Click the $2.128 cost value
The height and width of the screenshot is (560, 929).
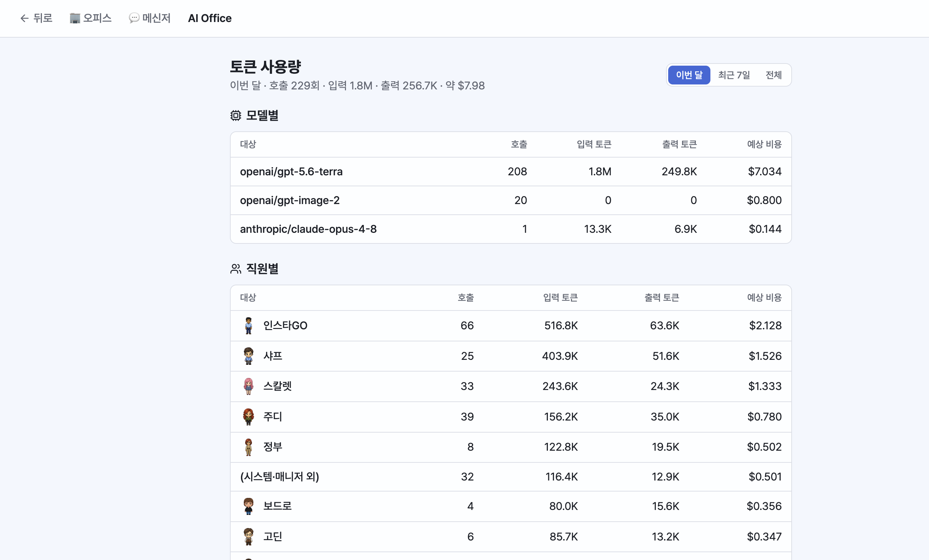pos(765,326)
